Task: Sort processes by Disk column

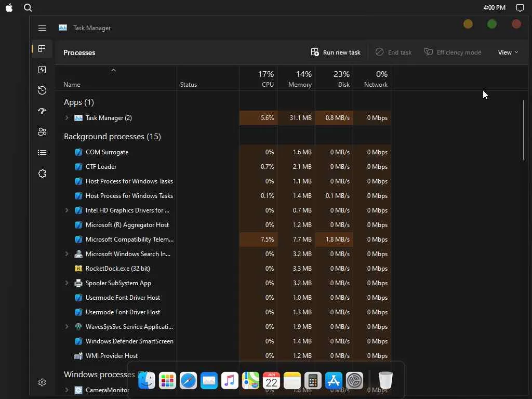Action: tap(334, 79)
